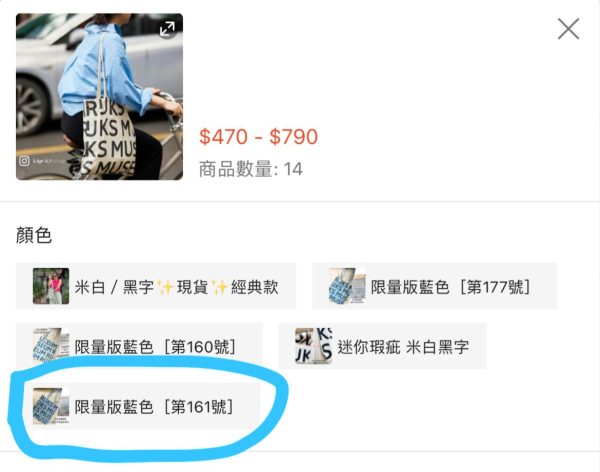Click second sparkle emoji before 經典款

pos(220,287)
